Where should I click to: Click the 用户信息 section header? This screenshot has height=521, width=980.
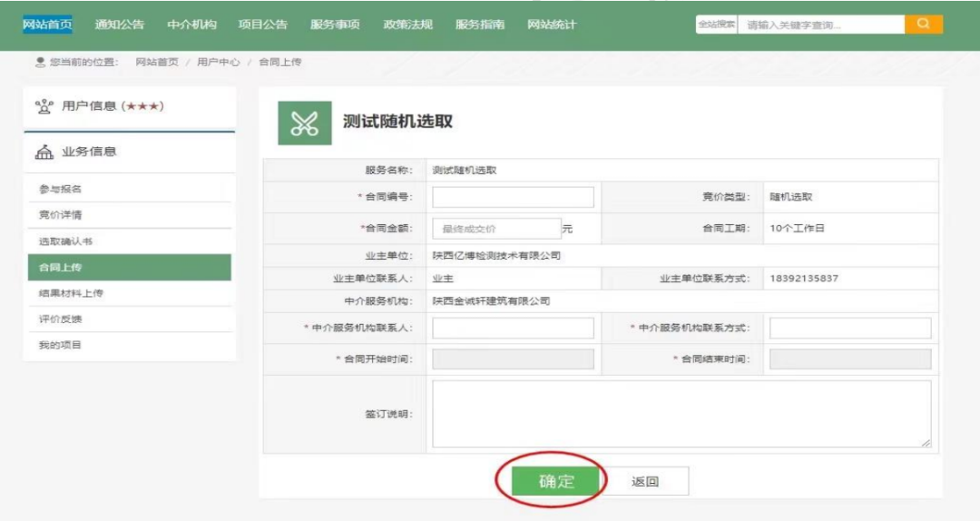click(x=130, y=106)
